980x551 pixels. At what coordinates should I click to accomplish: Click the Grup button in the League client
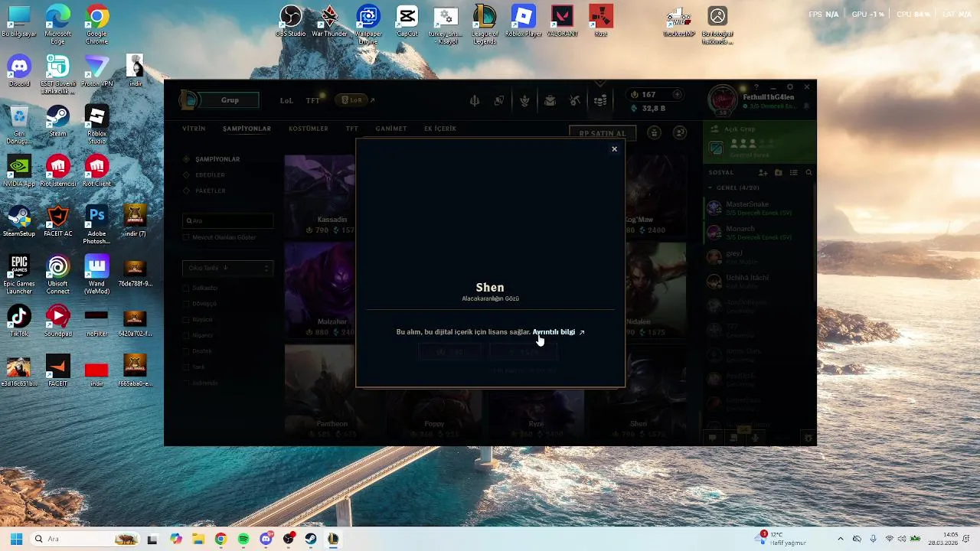click(230, 100)
